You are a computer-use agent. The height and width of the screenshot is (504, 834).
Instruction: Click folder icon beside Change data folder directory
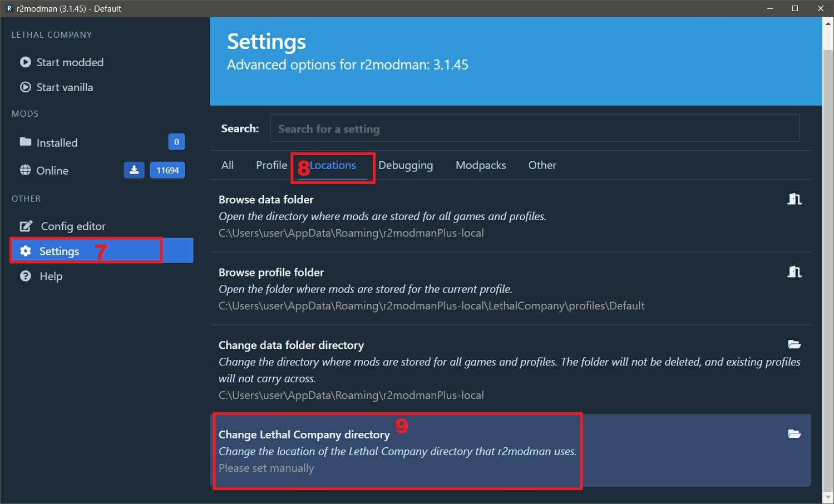(x=794, y=345)
